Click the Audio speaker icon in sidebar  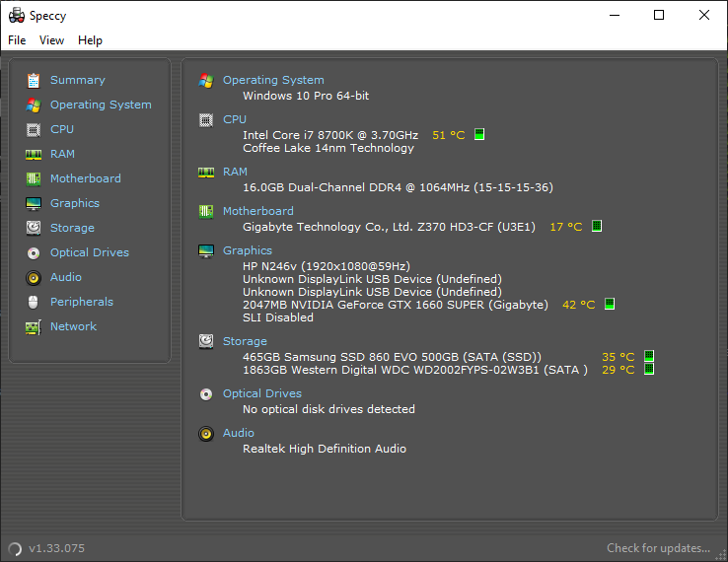pos(34,277)
